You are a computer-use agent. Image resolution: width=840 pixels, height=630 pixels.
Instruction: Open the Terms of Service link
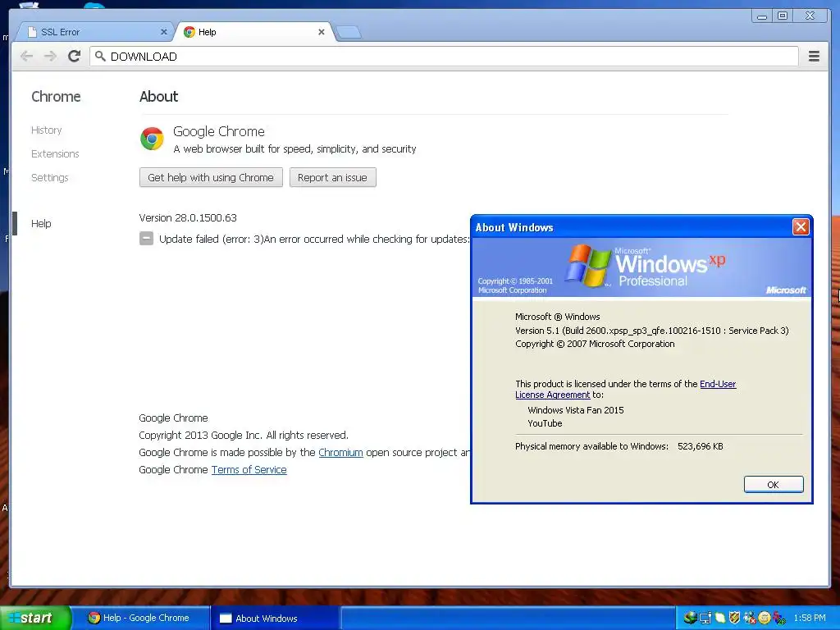click(x=249, y=470)
